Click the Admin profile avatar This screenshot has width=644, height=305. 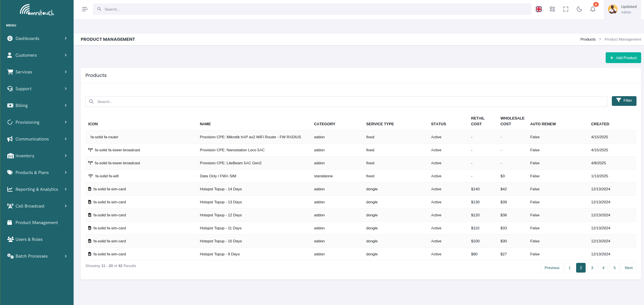pyautogui.click(x=612, y=9)
